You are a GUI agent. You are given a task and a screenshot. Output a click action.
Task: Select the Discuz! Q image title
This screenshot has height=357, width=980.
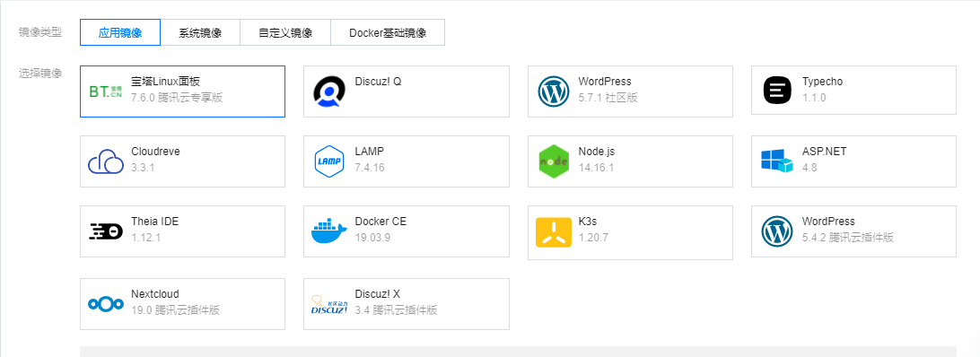click(378, 82)
